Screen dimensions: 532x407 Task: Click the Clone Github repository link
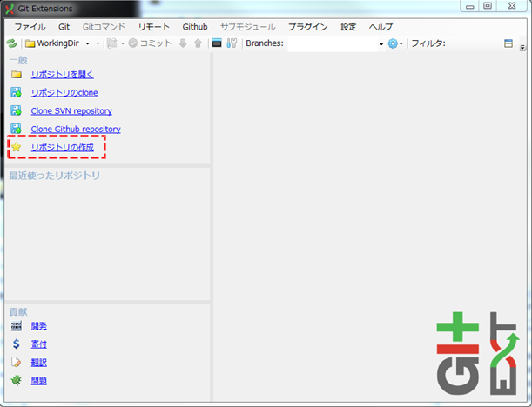[76, 129]
